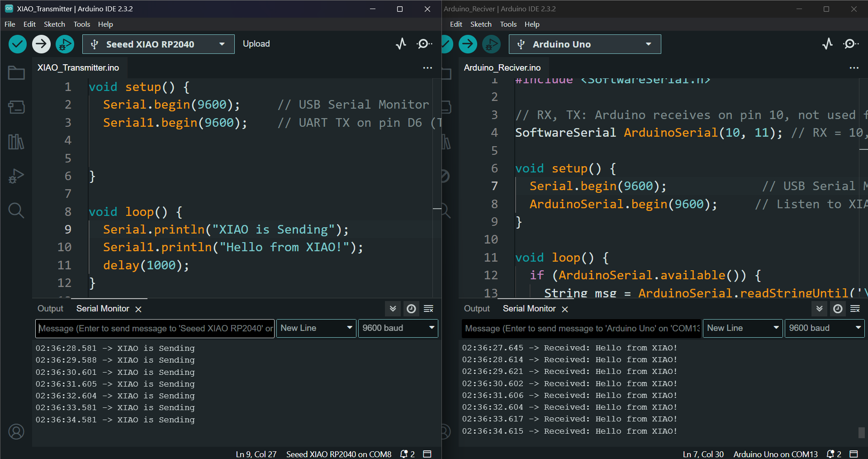Open Serial Monitor icon in Arduino_Reciver toolbar
Viewport: 868px width, 459px height.
(850, 44)
